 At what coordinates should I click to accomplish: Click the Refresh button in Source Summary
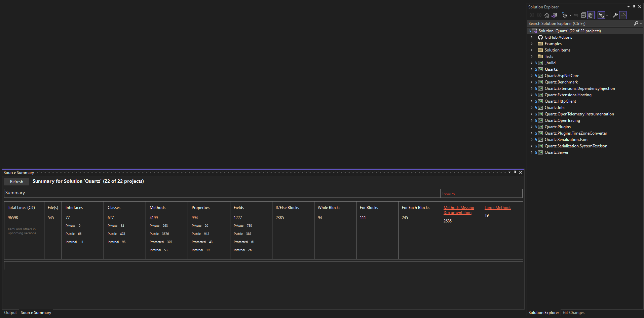[x=16, y=182]
